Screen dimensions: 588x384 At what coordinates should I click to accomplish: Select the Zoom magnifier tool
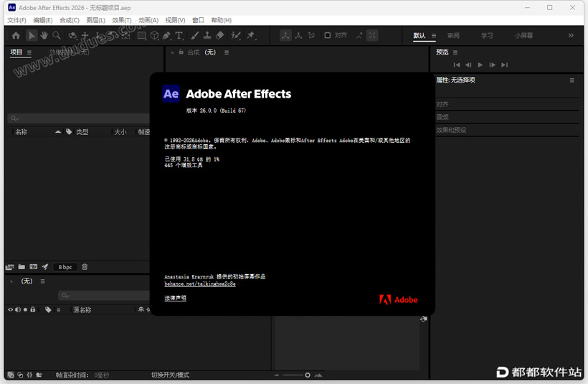tap(57, 36)
